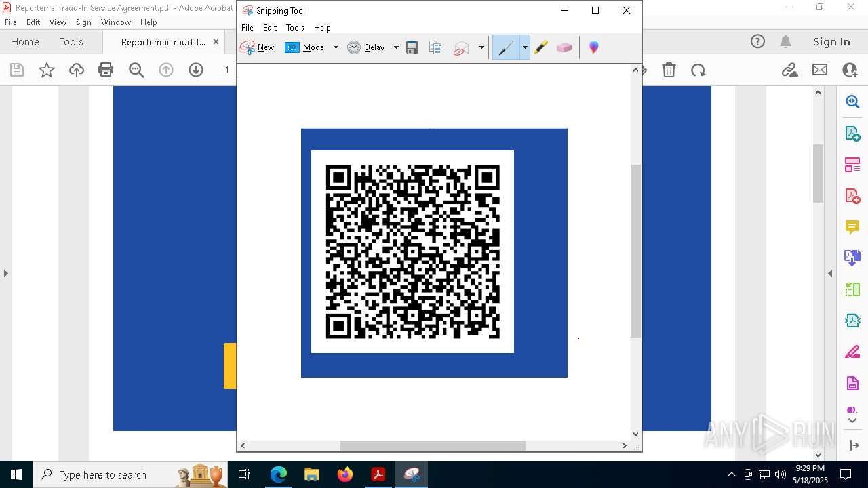Select the Eraser tool
Viewport: 868px width, 488px height.
coord(564,47)
